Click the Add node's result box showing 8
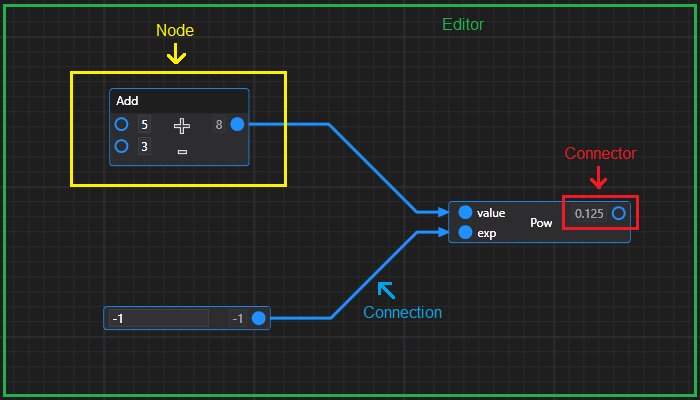The width and height of the screenshot is (700, 400). point(219,125)
